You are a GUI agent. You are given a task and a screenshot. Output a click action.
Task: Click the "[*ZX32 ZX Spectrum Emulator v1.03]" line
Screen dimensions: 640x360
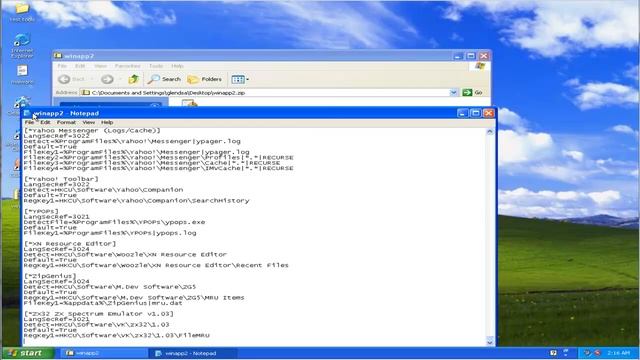click(x=99, y=313)
